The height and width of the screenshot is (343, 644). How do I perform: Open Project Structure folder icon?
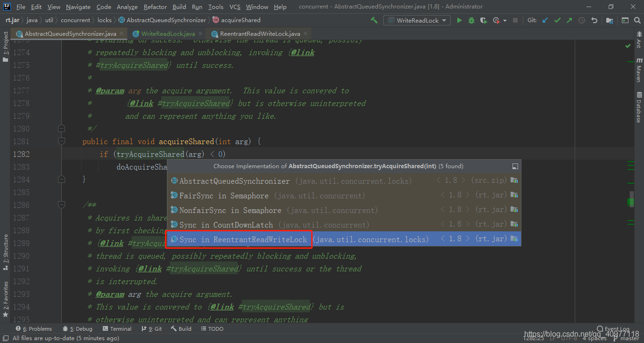click(610, 20)
